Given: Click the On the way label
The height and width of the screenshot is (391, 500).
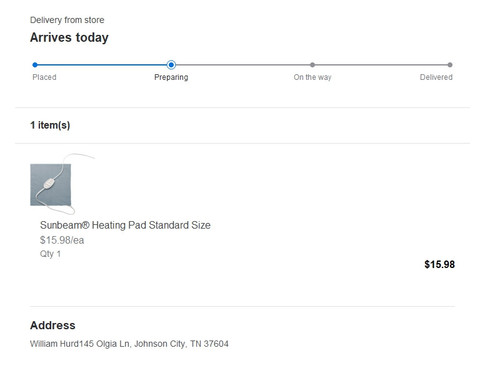Looking at the screenshot, I should 312,77.
